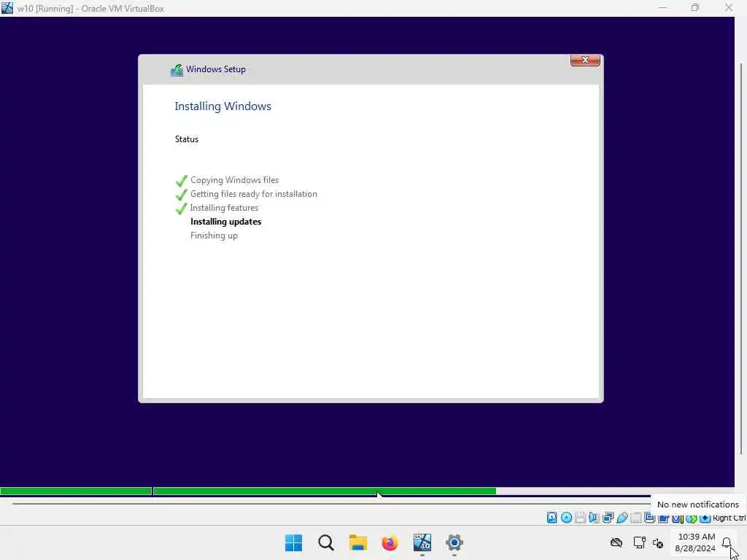Screen dimensions: 747x560
Task: Click the 'Copying Windows files' status line
Action: [234, 180]
